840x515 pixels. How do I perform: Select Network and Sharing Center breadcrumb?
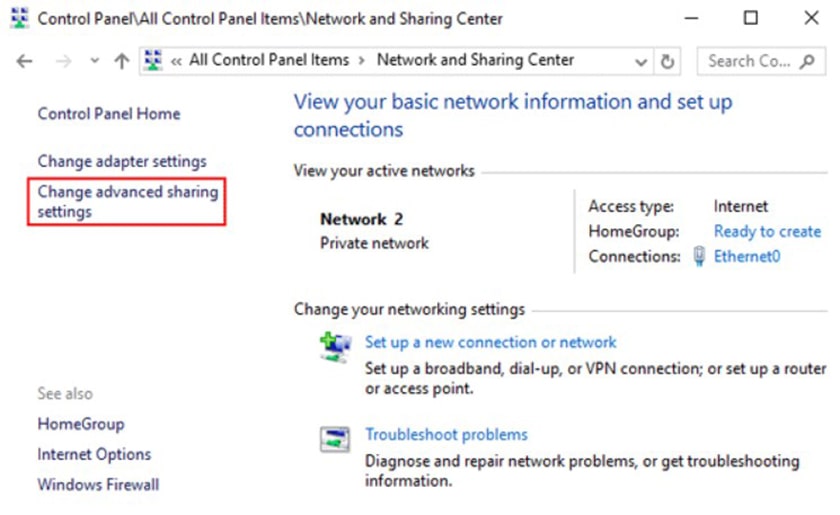point(475,60)
